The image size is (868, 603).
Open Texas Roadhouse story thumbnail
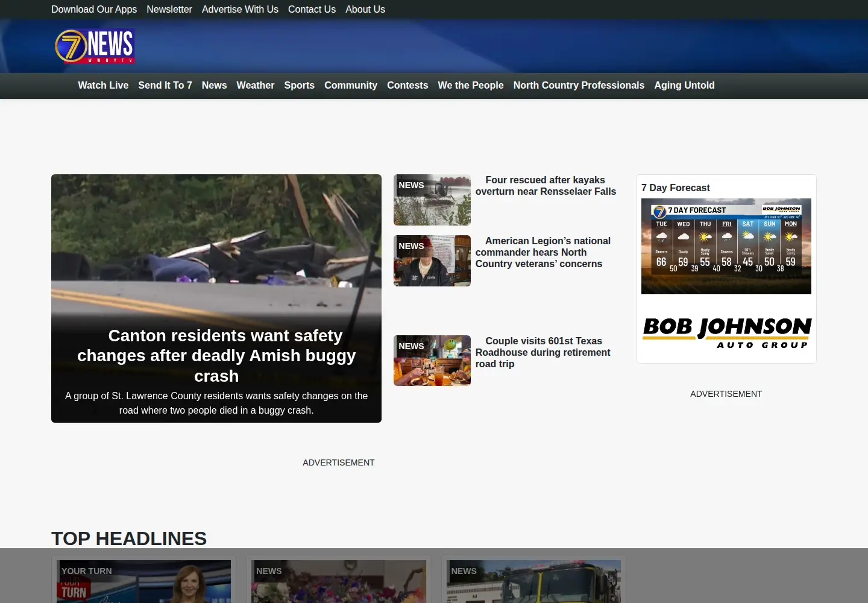(x=432, y=361)
